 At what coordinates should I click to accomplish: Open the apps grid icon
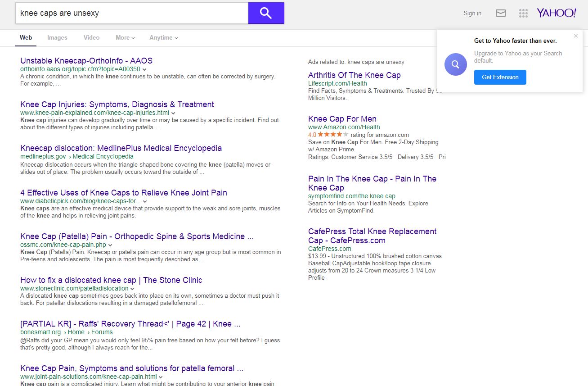coord(523,13)
